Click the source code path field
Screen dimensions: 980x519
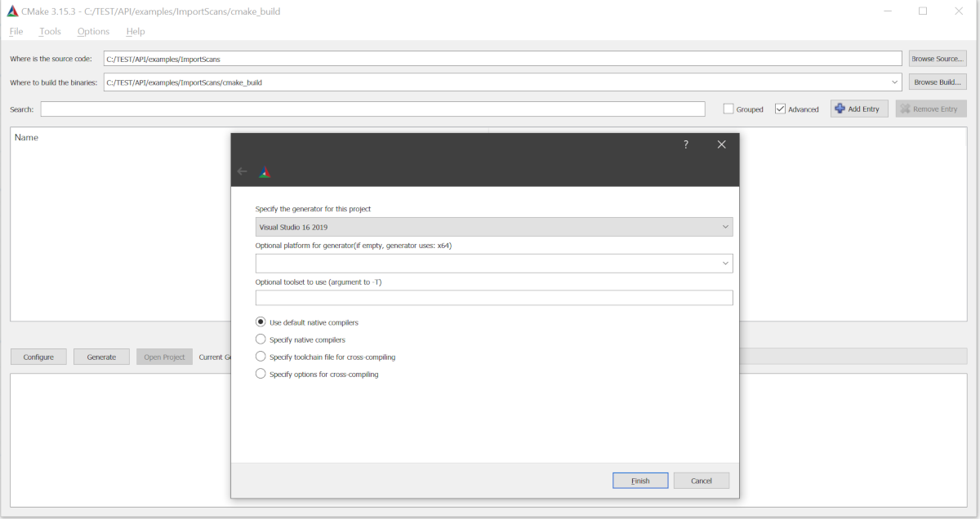(x=502, y=59)
